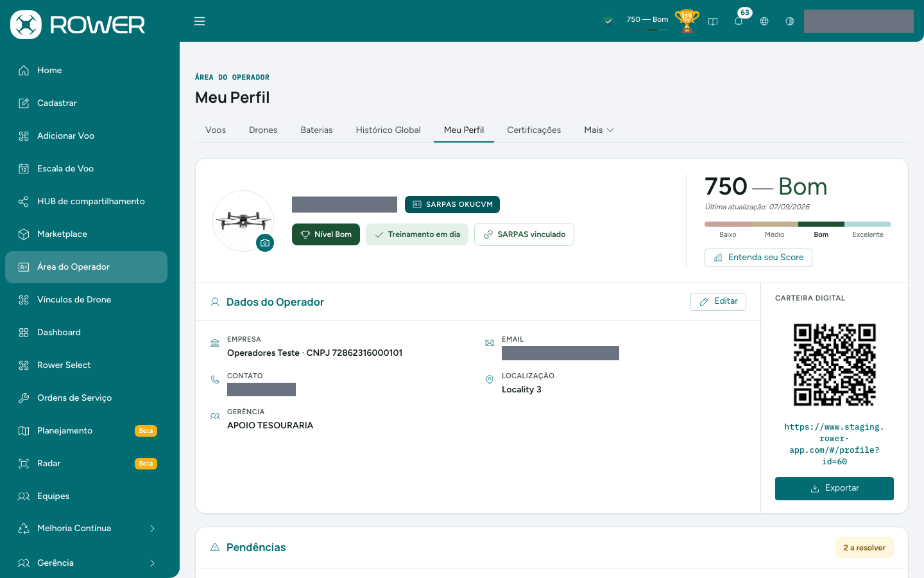924x578 pixels.
Task: Click the score level progress bar
Action: 798,224
